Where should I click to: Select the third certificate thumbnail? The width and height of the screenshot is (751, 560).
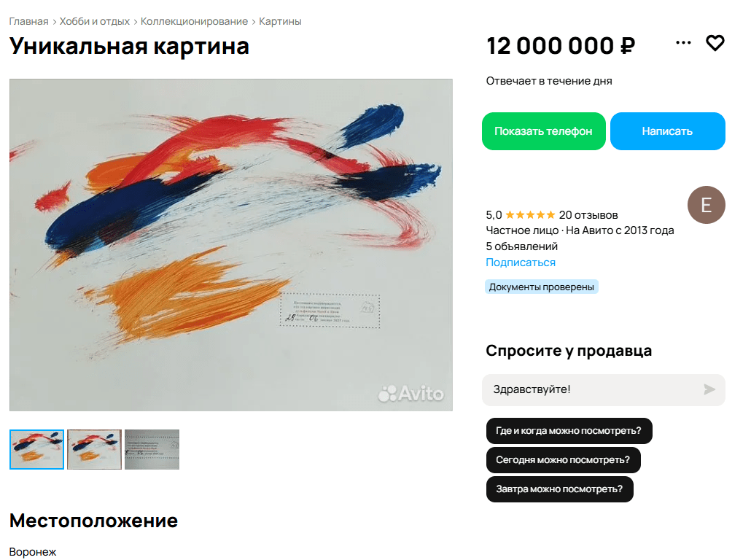[x=152, y=449]
